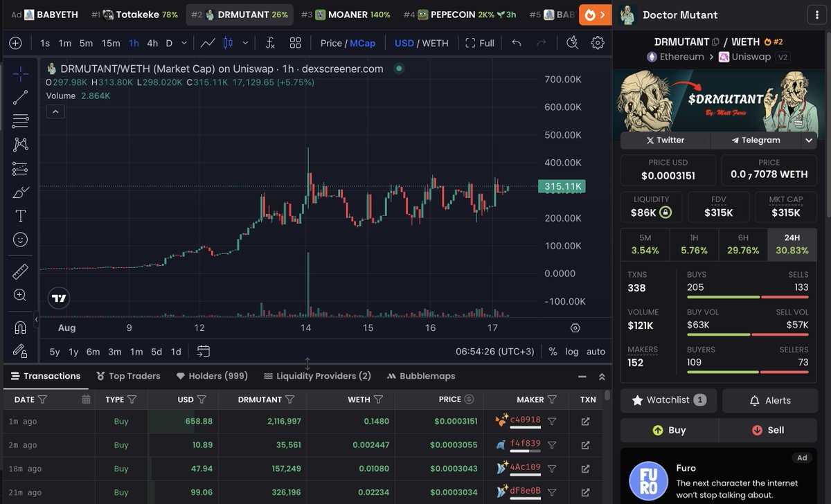Open chart settings gear
Image resolution: width=831 pixels, height=504 pixels.
coord(598,43)
